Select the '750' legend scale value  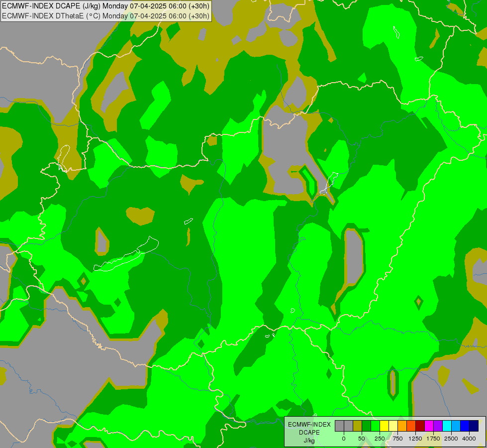pos(398,439)
